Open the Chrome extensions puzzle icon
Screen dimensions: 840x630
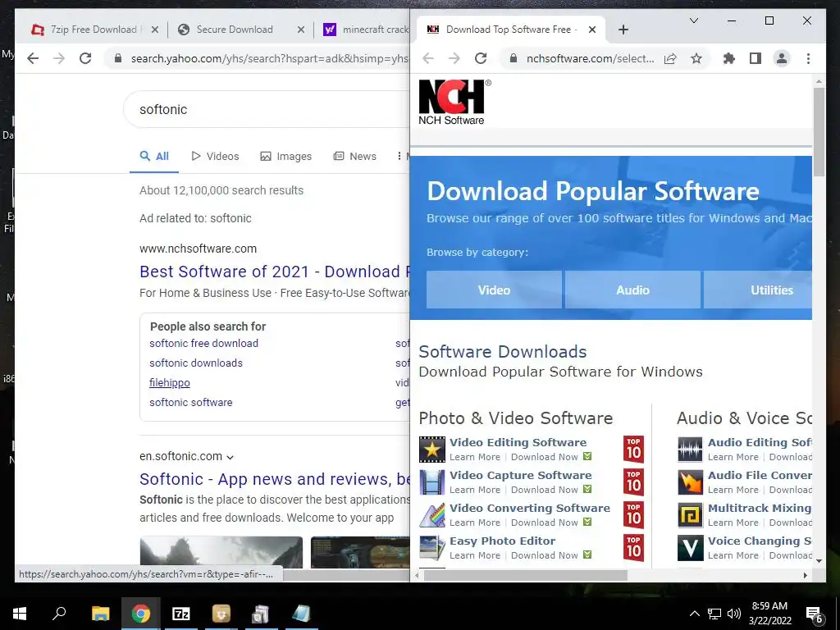pos(729,58)
